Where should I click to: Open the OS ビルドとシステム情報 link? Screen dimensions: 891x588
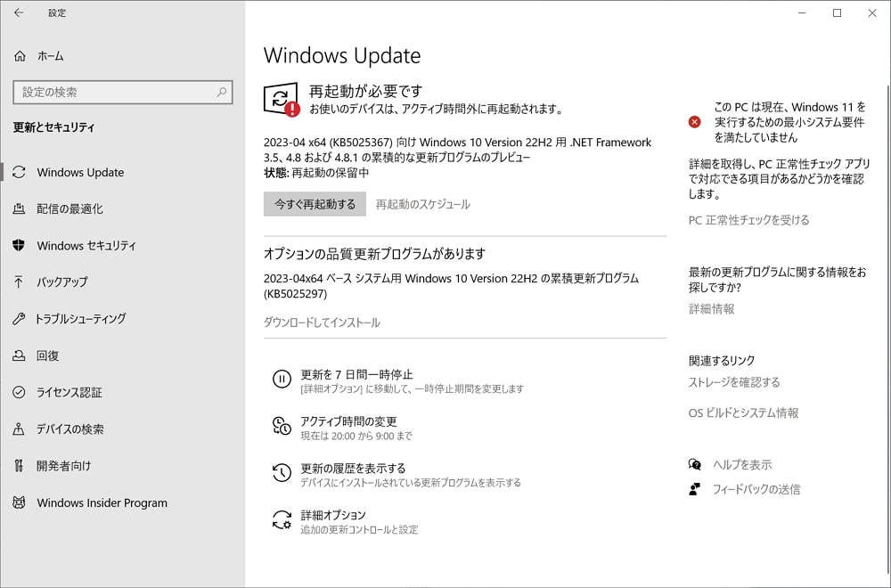[x=743, y=413]
